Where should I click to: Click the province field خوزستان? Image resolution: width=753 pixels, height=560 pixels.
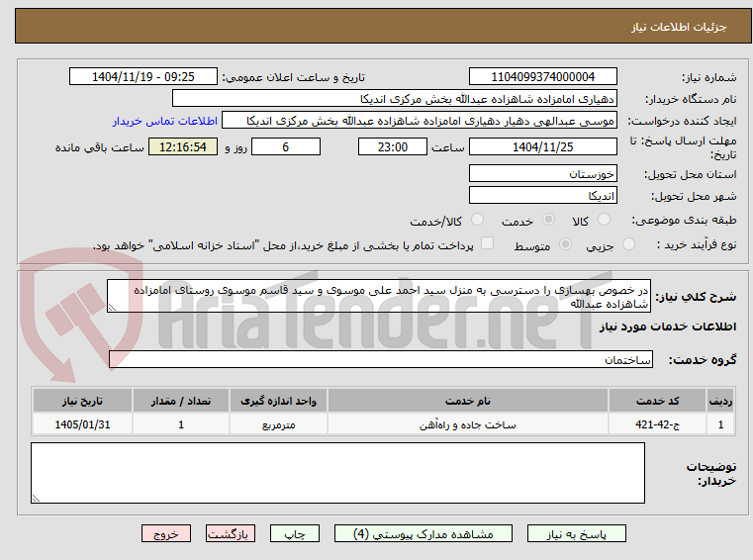pyautogui.click(x=542, y=173)
